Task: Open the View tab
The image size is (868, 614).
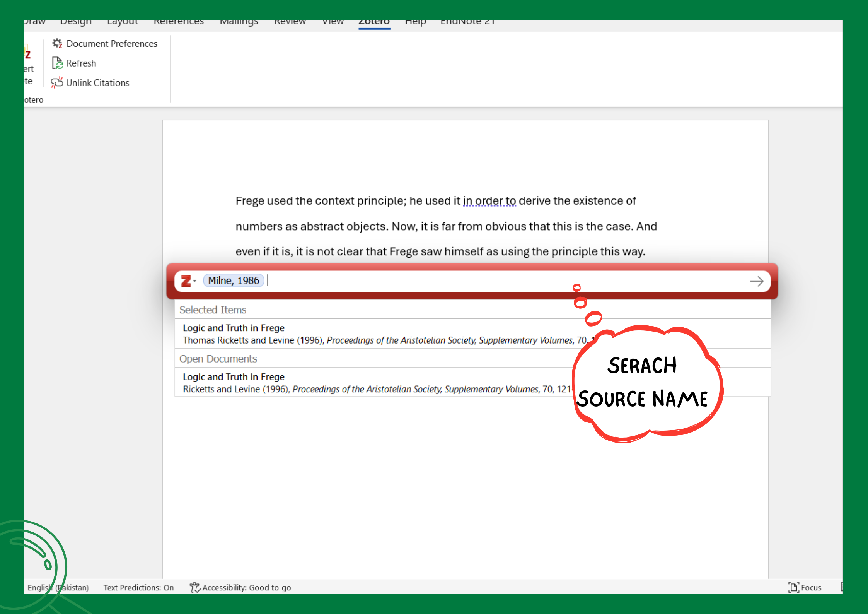Action: click(x=333, y=21)
